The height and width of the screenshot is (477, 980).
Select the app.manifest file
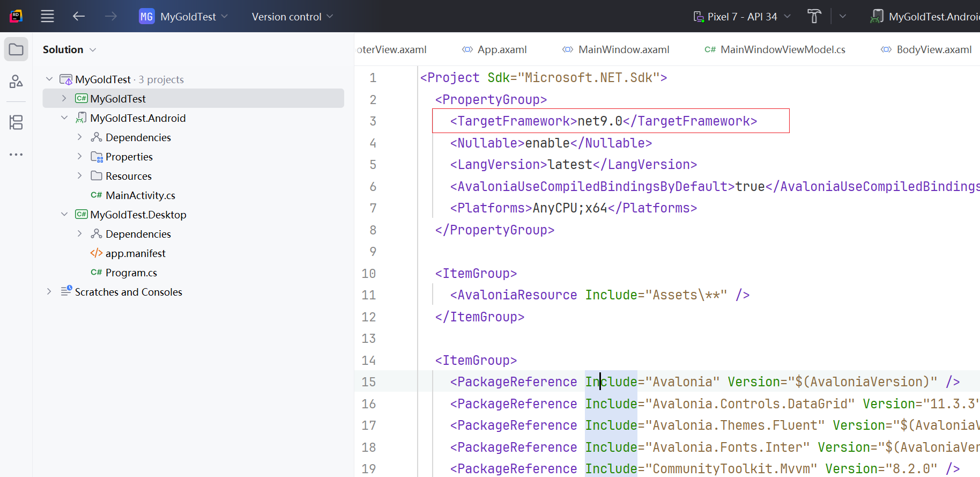(x=135, y=253)
